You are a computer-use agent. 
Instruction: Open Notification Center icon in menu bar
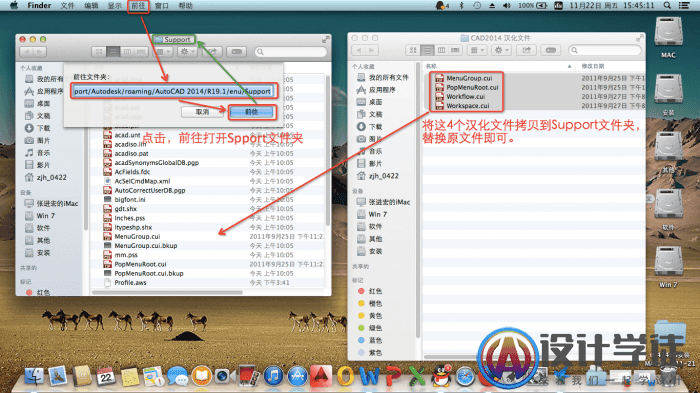point(683,5)
